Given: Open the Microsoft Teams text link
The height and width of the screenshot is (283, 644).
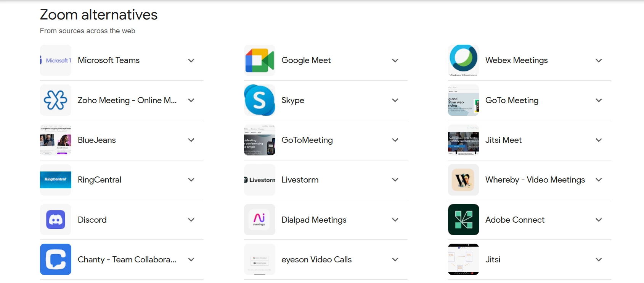Looking at the screenshot, I should click(x=109, y=60).
